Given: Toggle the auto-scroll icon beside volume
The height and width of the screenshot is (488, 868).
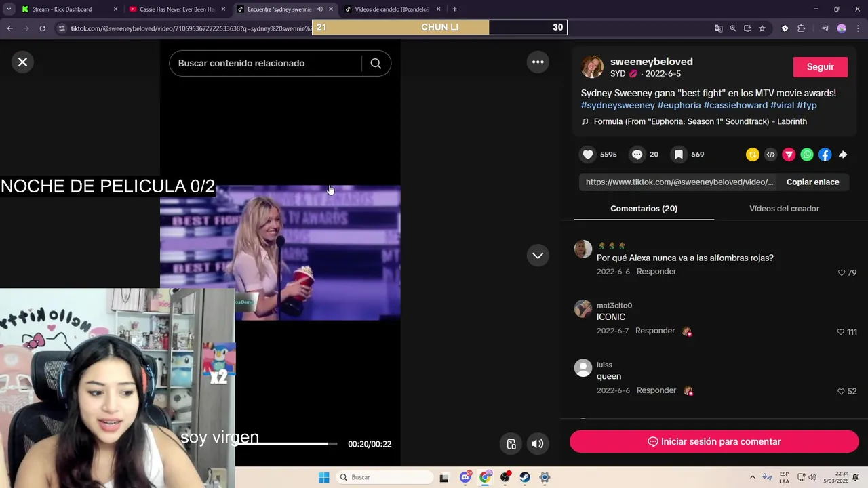Looking at the screenshot, I should [511, 444].
